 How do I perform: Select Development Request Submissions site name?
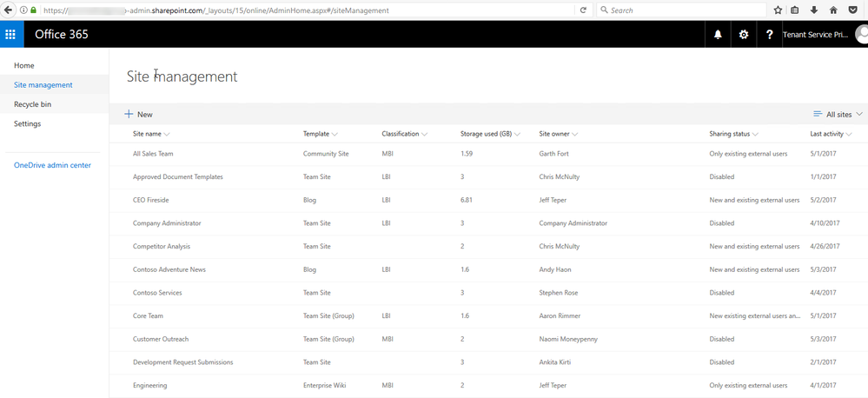(183, 362)
